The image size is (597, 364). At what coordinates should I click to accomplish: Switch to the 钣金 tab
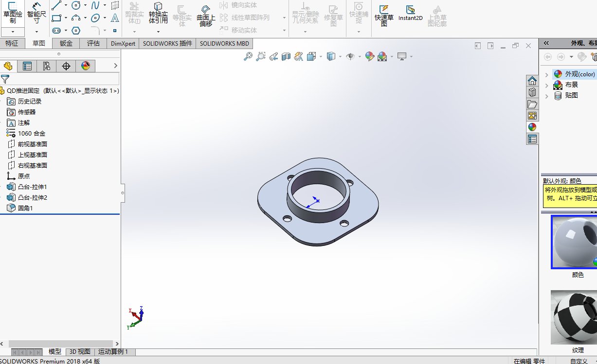66,43
